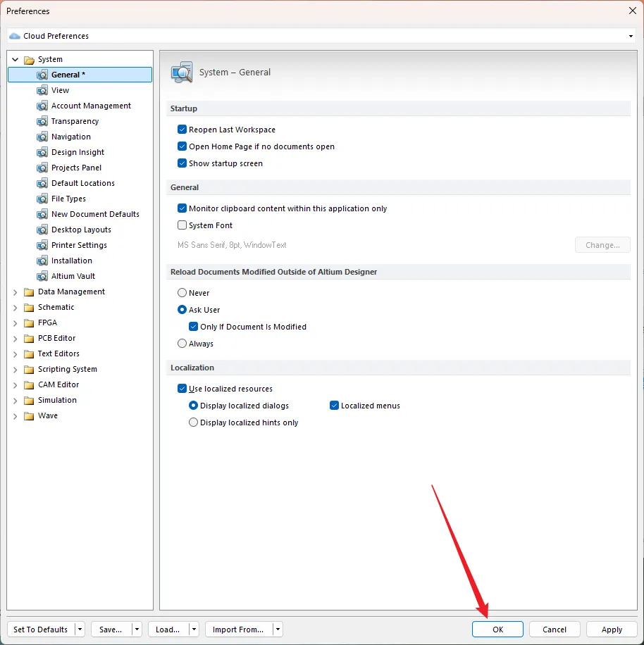Click the Default Locations page icon
This screenshot has width=644, height=645.
click(42, 183)
